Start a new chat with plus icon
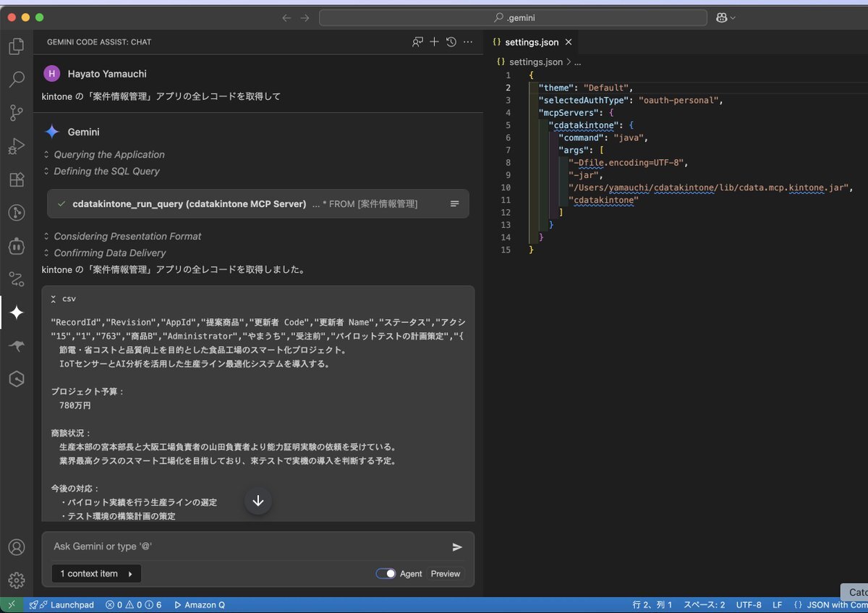The height and width of the screenshot is (613, 868). 434,42
